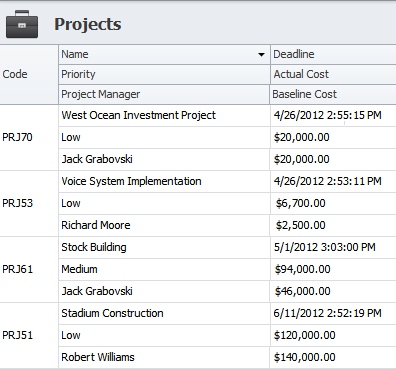Click PRJ70 actual cost $20,000.00

click(333, 137)
